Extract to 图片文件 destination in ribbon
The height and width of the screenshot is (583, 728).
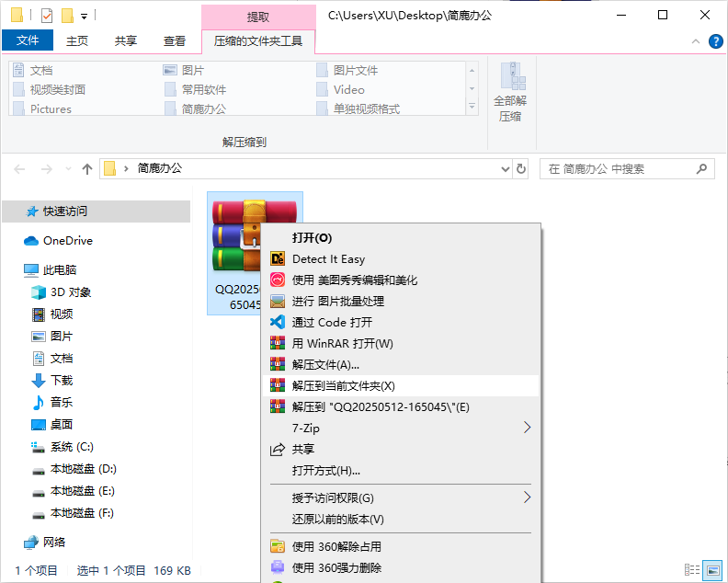point(347,70)
